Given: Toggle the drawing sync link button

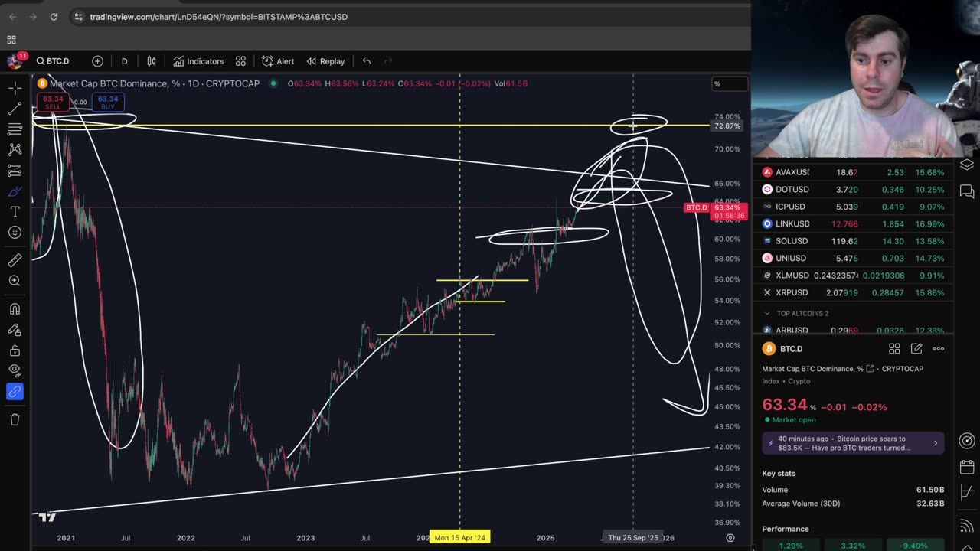Looking at the screenshot, I should point(15,392).
